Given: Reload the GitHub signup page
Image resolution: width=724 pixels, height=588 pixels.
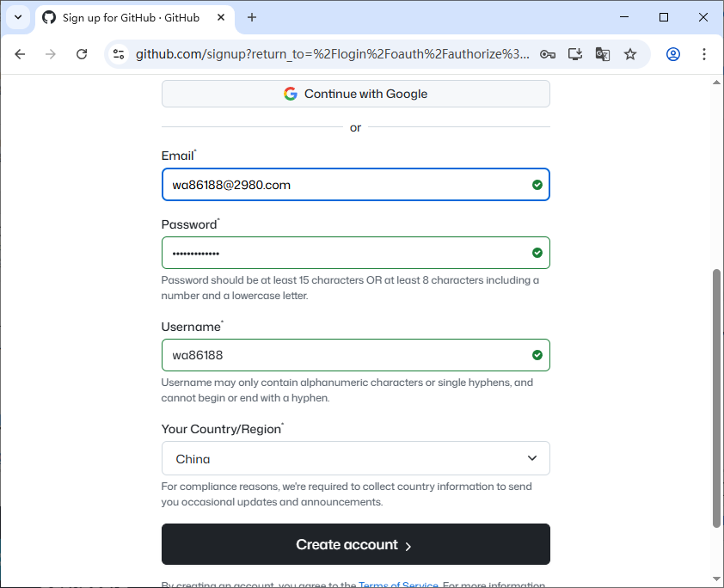Looking at the screenshot, I should 82,54.
